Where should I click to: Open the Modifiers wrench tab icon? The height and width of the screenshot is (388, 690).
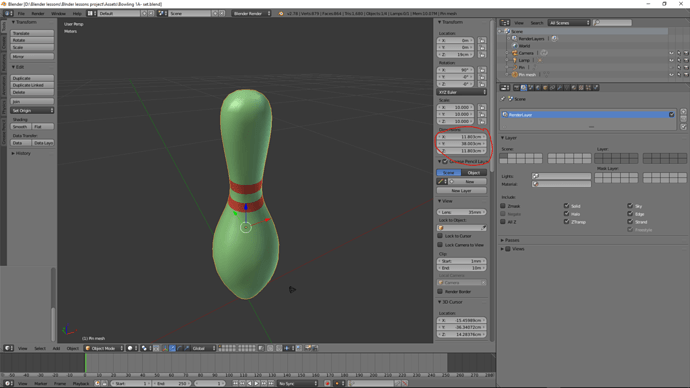click(560, 88)
